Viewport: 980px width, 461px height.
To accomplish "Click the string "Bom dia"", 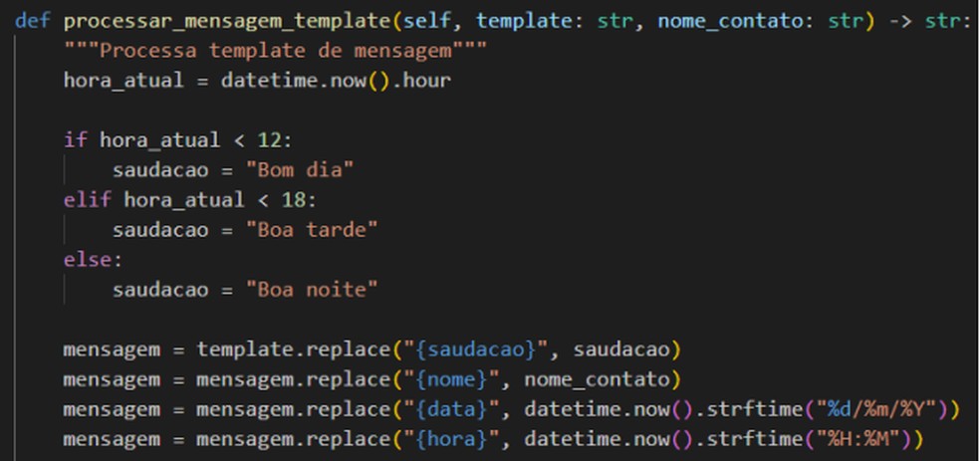I will 300,170.
